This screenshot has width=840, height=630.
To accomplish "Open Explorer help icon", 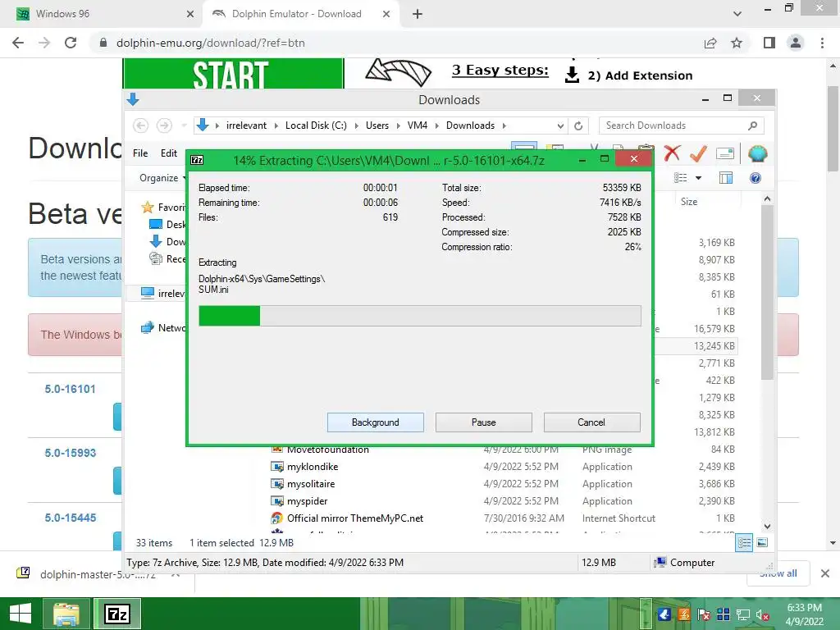I will point(756,178).
